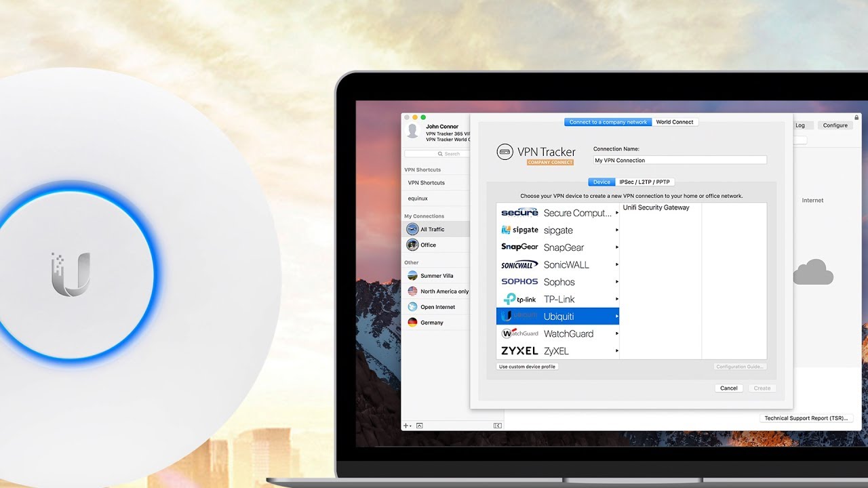Open the Configure tab

[x=835, y=125]
